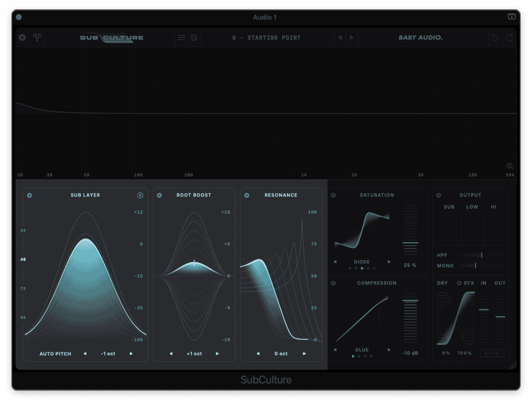Click the HI band label in Output

tap(494, 207)
